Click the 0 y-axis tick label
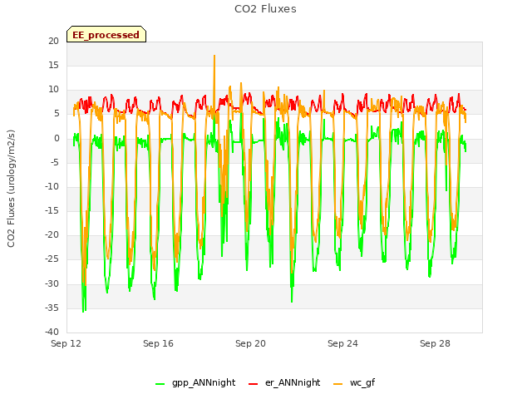Screen dimensions: 532x399 tap(57, 138)
